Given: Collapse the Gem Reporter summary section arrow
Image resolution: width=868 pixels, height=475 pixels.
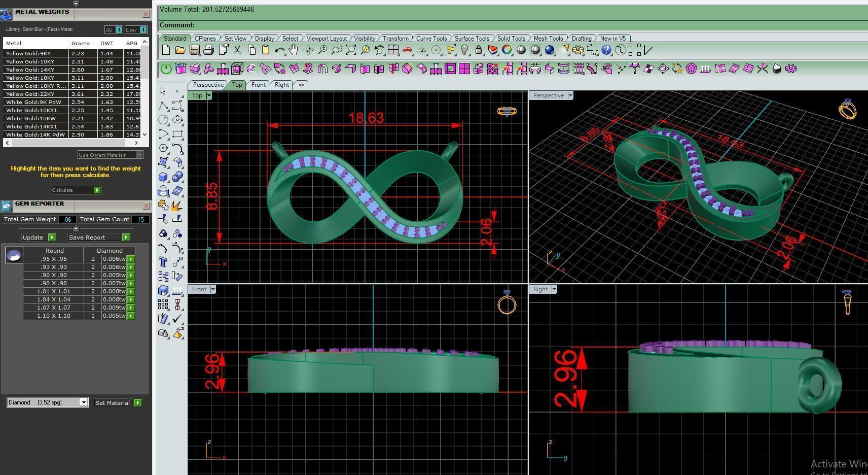Looking at the screenshot, I should coord(76,228).
